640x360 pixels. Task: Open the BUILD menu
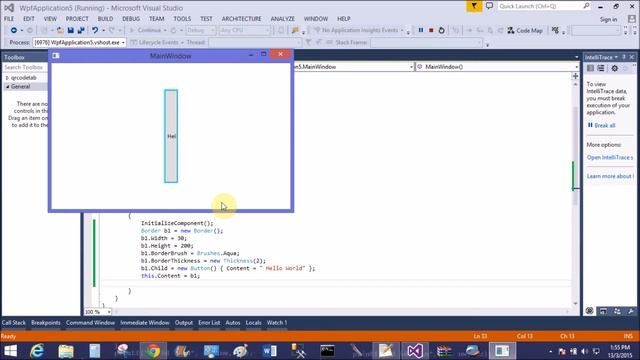[105, 19]
